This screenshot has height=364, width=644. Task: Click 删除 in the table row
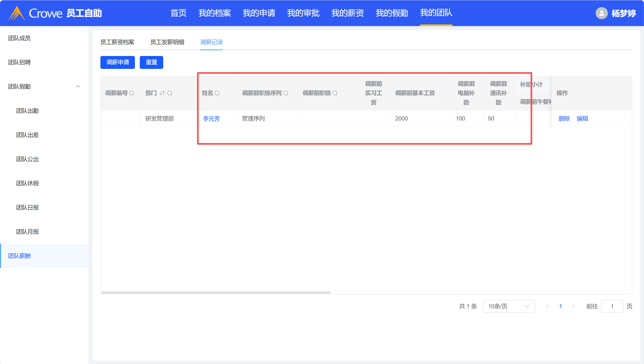point(564,119)
